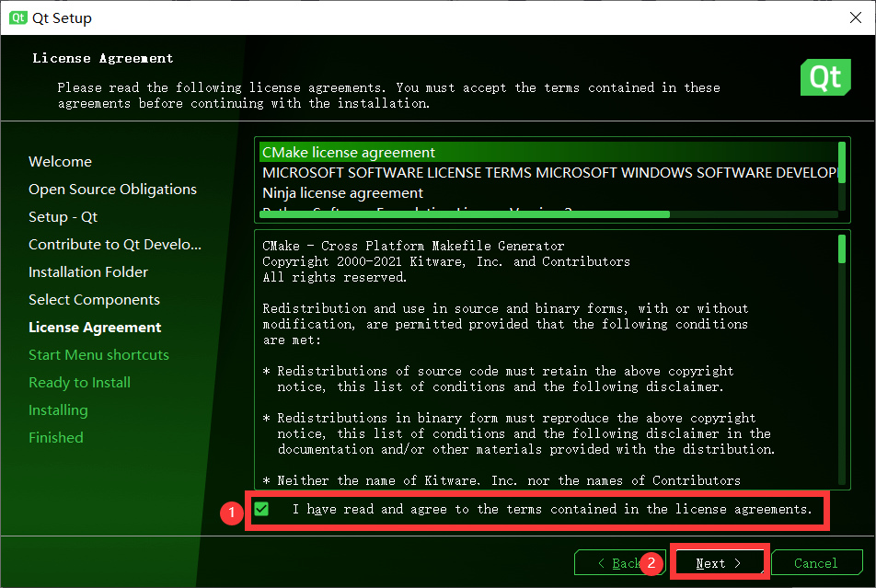The image size is (876, 588).
Task: Click the green Qt logo in header
Action: click(x=825, y=77)
